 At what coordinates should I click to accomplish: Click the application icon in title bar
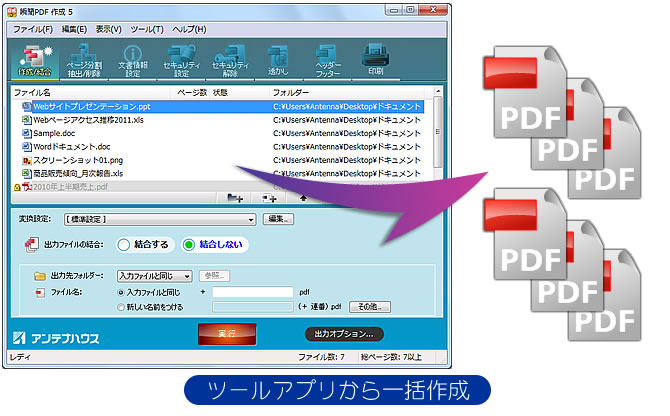[x=12, y=12]
